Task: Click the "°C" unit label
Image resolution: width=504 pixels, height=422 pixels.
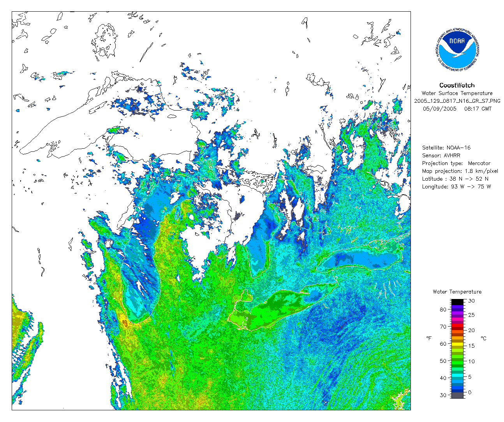Action: pos(483,338)
